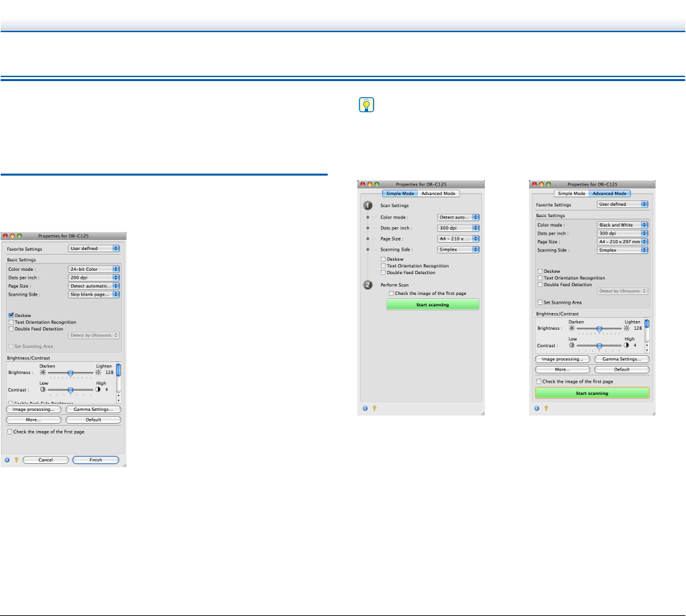Click the Brightness/Contrast scrollbar in the Advanced Mode window
686x616 pixels.
646,324
